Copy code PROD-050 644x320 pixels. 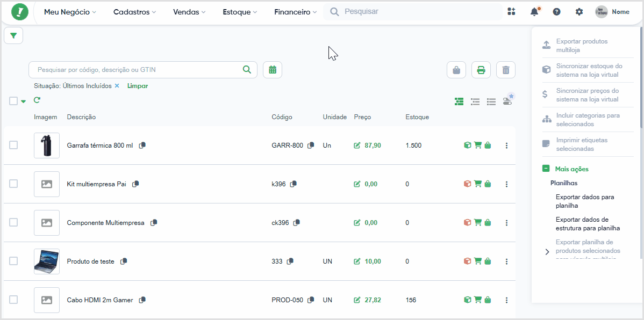click(311, 300)
